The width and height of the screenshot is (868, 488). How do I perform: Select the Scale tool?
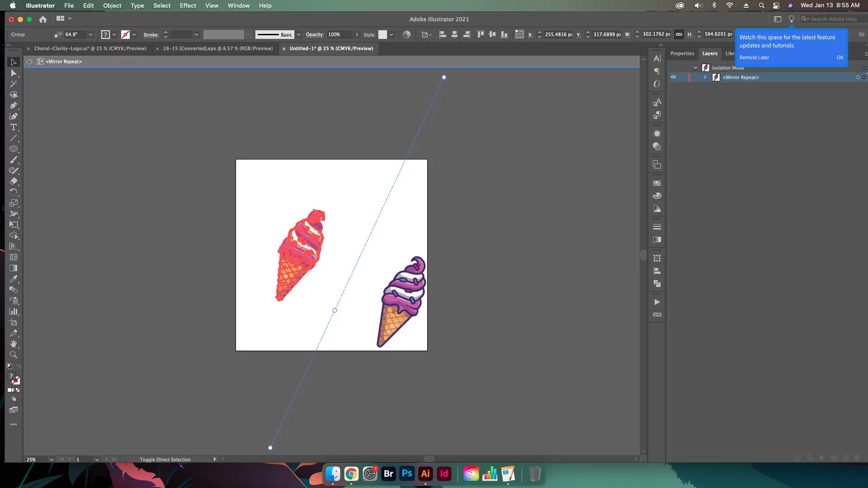pos(13,203)
